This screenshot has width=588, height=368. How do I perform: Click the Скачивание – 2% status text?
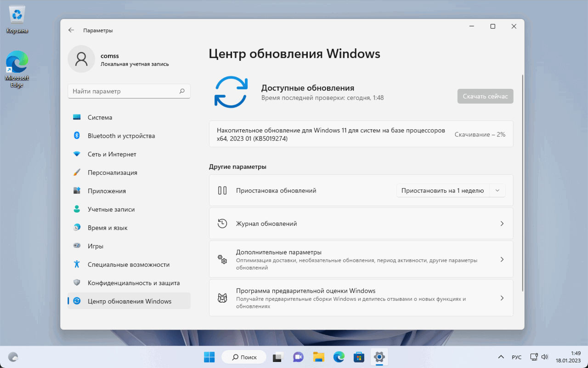tap(480, 134)
